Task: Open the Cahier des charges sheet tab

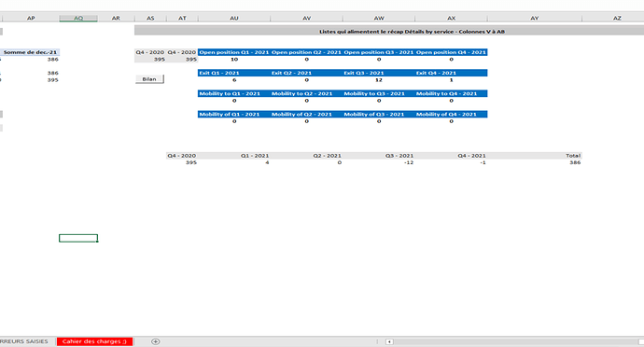Action: coord(94,341)
